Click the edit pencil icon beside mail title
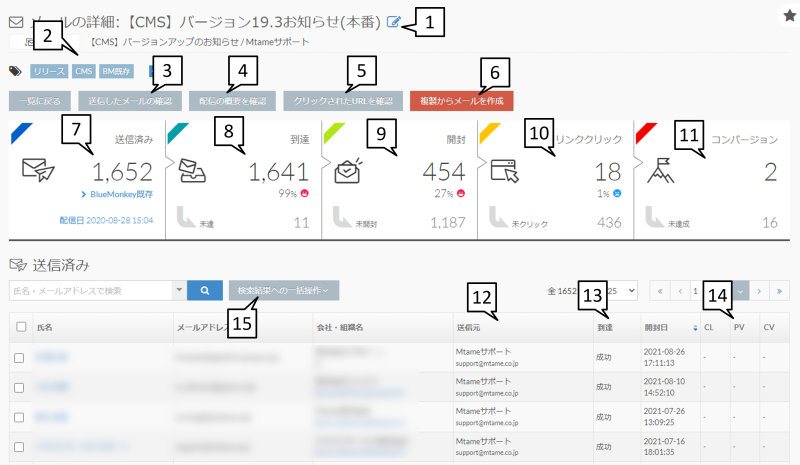The height and width of the screenshot is (465, 800). (393, 21)
